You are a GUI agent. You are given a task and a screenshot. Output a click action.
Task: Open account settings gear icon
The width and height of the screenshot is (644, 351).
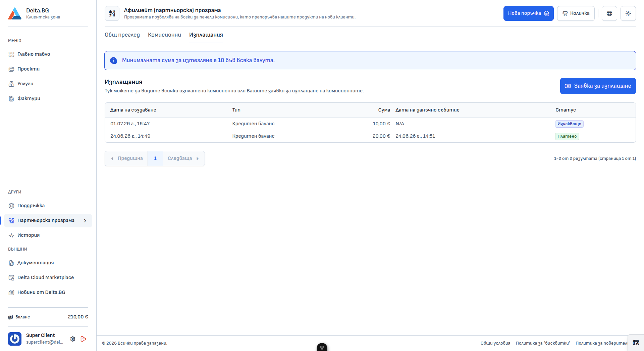pos(73,339)
